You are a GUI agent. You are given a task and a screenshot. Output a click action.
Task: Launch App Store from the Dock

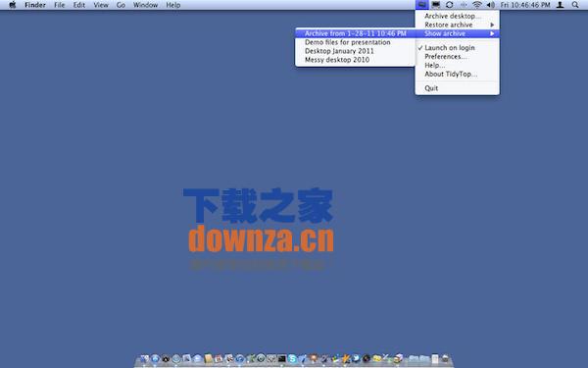pyautogui.click(x=155, y=358)
